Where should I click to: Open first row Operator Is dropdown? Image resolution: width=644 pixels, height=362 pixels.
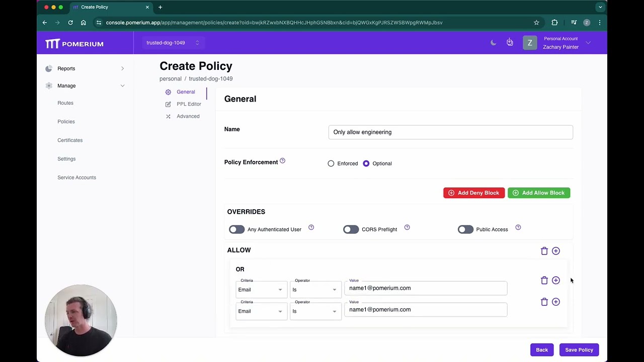(x=315, y=290)
